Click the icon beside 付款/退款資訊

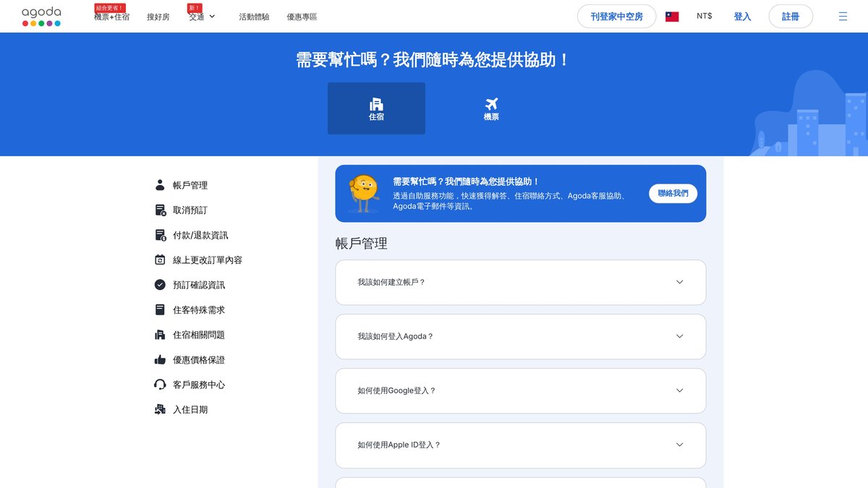pos(160,235)
